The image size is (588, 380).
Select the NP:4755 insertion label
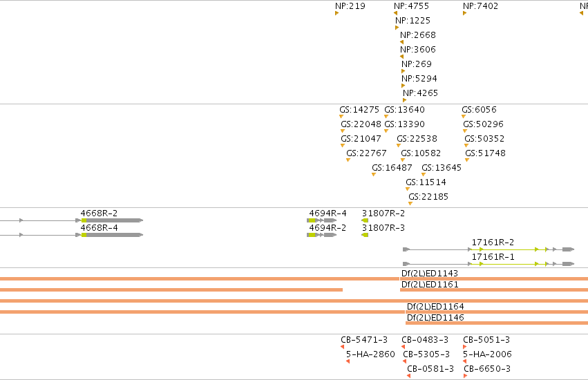pos(411,6)
